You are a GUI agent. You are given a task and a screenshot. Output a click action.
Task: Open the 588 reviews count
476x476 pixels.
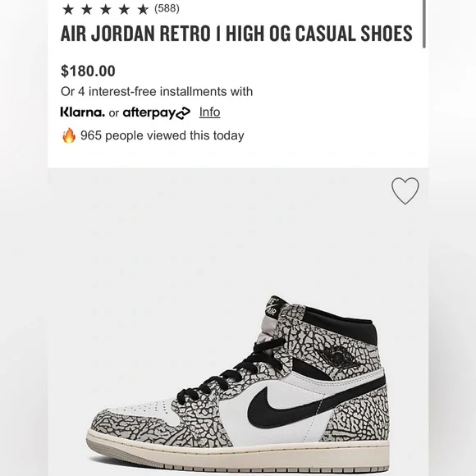[x=167, y=8]
